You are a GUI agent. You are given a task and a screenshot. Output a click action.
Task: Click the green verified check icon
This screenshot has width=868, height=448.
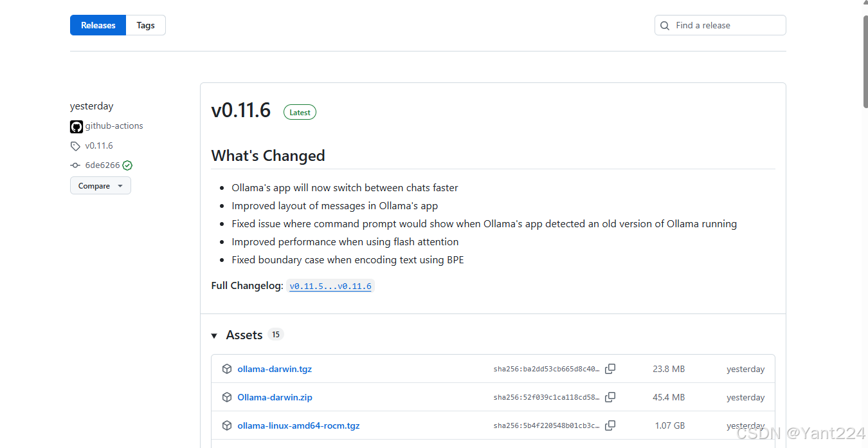coord(127,165)
